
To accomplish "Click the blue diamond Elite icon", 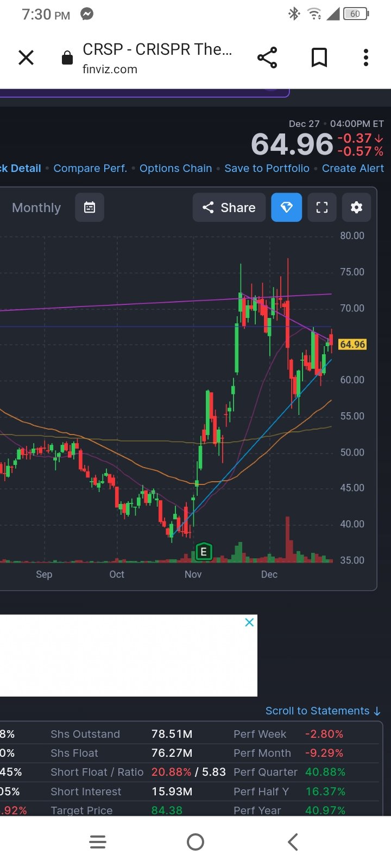I will 287,207.
